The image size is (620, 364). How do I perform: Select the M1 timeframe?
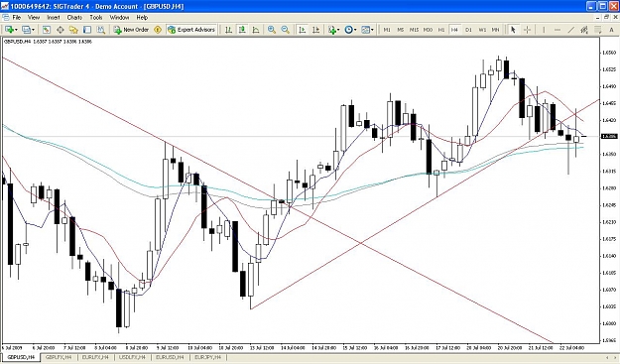[387, 30]
